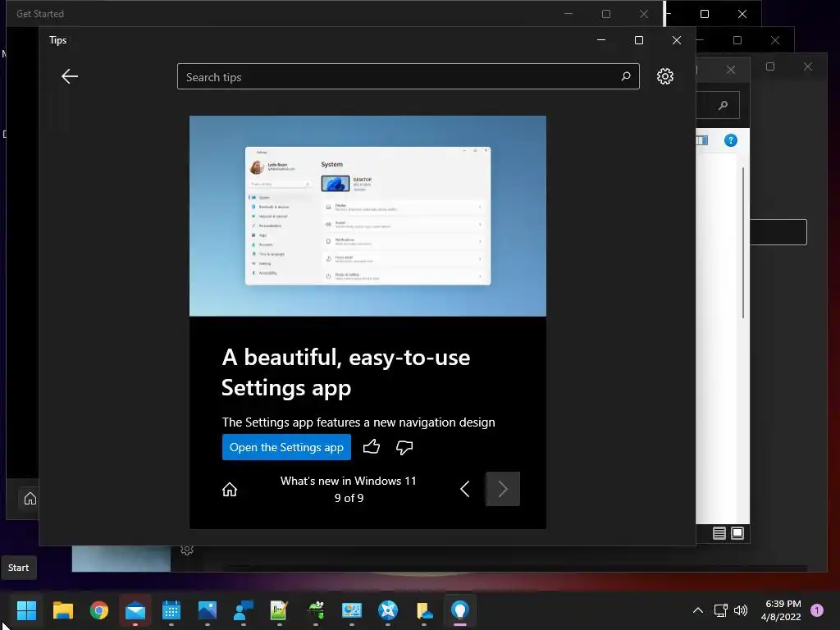
Task: Open the Control Panel taskbar icon
Action: pos(352,610)
